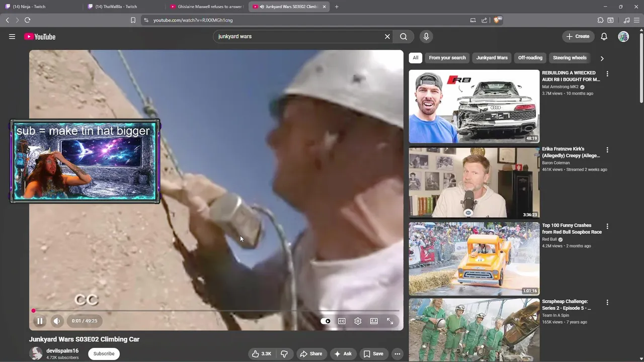Image resolution: width=644 pixels, height=362 pixels.
Task: Pause the video
Action: 40,321
